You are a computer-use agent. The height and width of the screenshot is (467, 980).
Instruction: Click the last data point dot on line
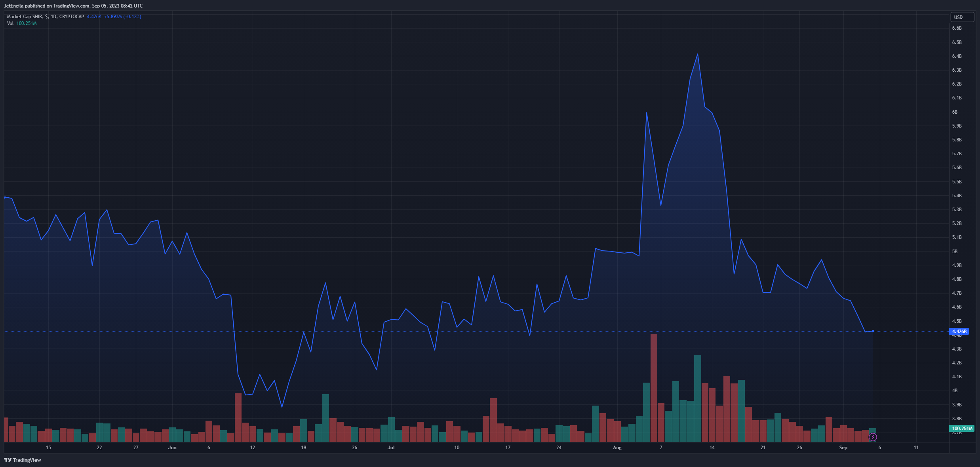click(873, 331)
